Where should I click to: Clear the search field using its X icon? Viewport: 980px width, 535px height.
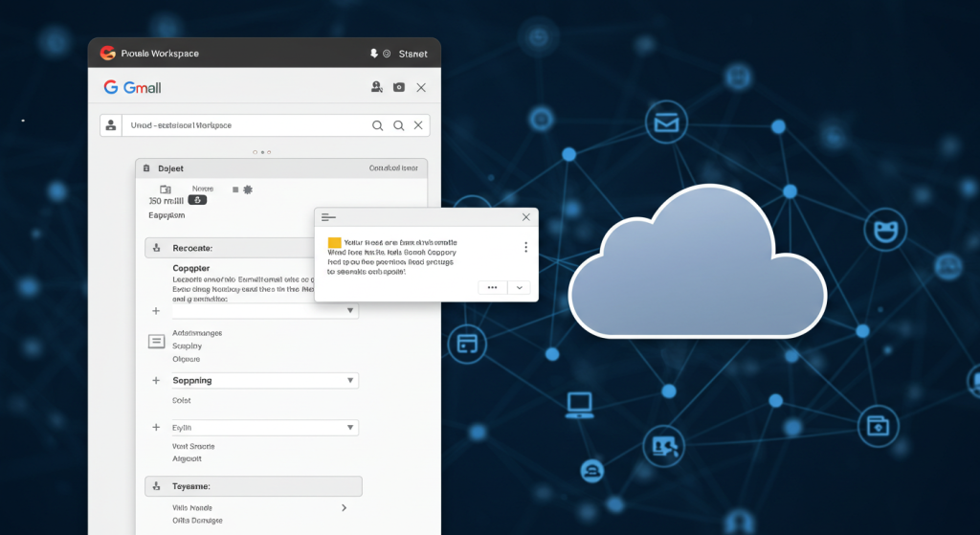[418, 125]
